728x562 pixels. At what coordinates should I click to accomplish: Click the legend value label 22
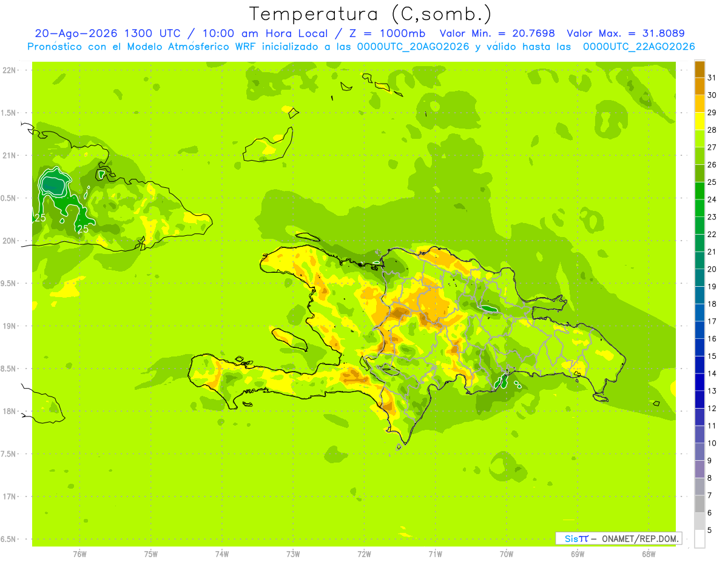click(x=712, y=234)
